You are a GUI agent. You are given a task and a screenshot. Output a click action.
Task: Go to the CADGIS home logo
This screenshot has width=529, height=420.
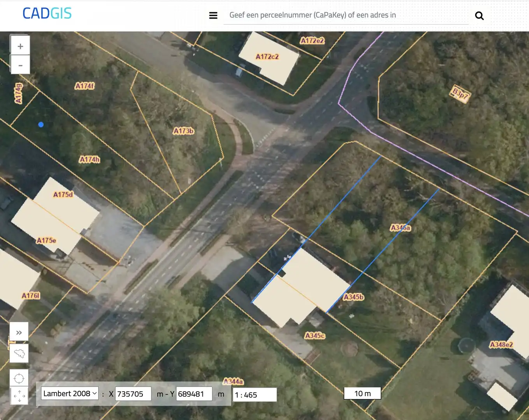47,14
